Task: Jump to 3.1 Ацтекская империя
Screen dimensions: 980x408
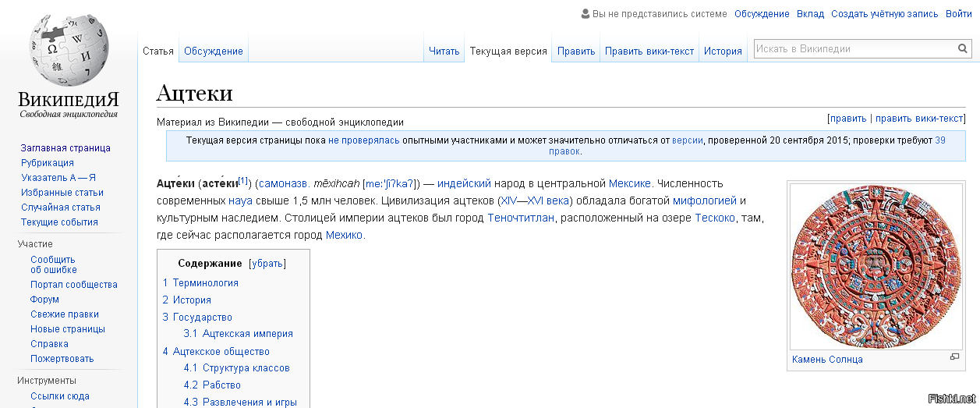Action: click(x=239, y=334)
